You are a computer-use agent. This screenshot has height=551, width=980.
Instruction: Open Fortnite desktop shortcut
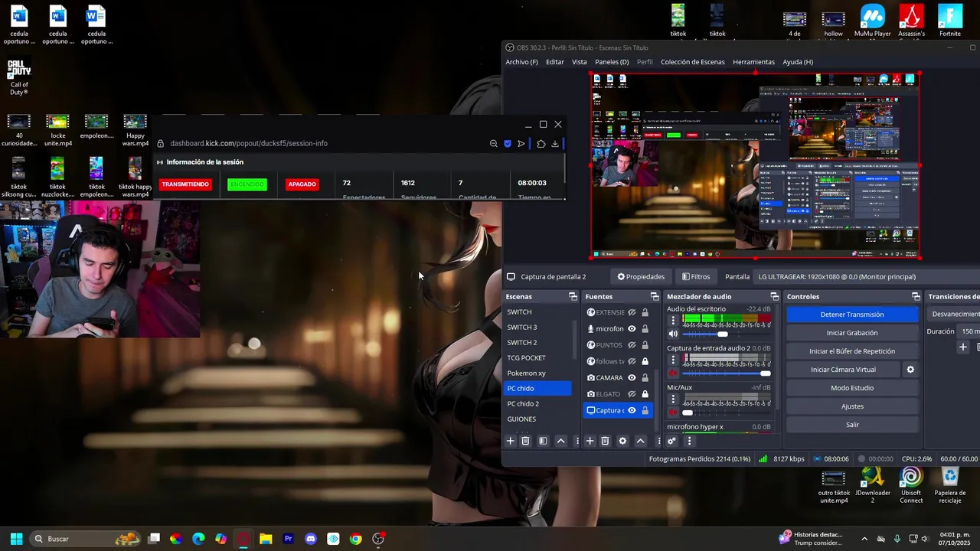(949, 21)
